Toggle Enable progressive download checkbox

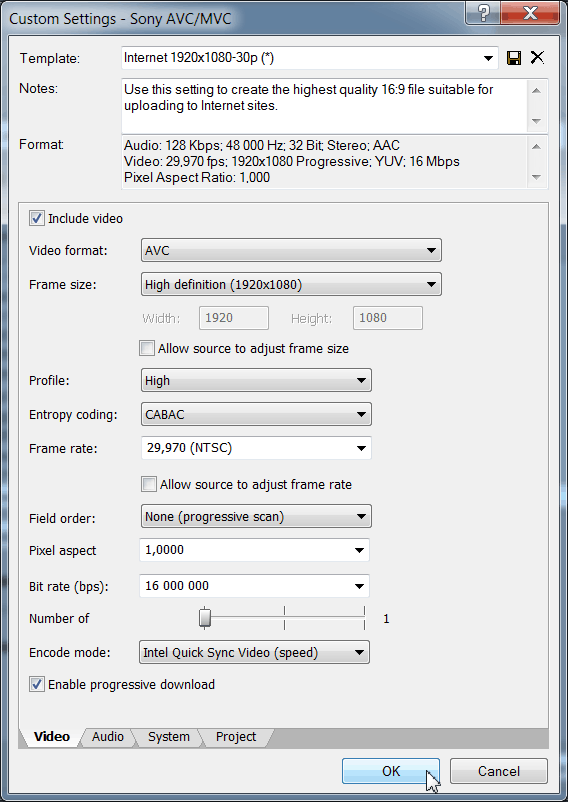(36, 684)
